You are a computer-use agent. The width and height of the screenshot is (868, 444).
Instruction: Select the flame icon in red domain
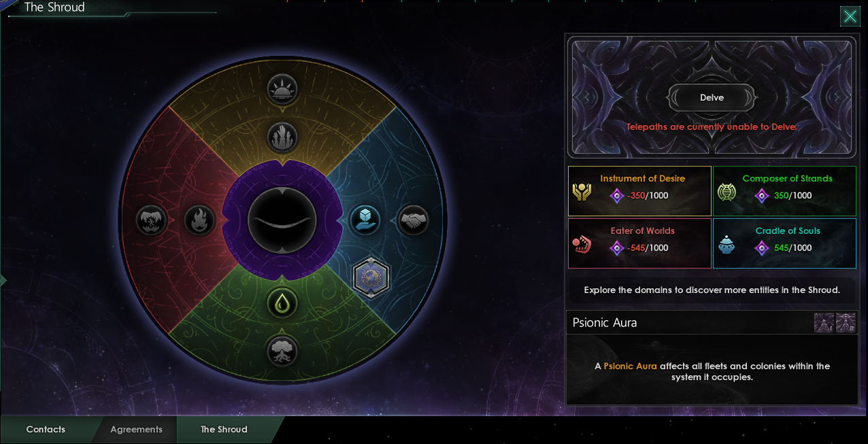[200, 220]
